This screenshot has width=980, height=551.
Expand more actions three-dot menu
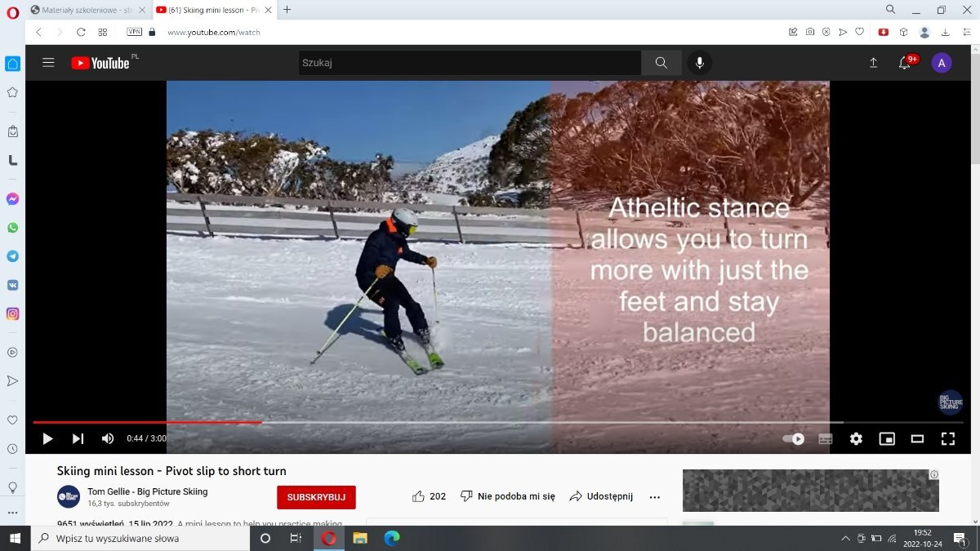[654, 496]
